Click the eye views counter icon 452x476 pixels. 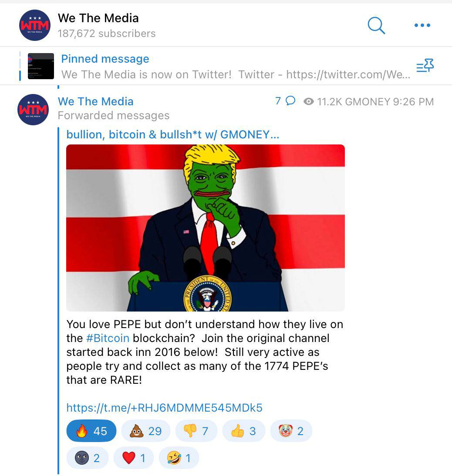point(309,101)
